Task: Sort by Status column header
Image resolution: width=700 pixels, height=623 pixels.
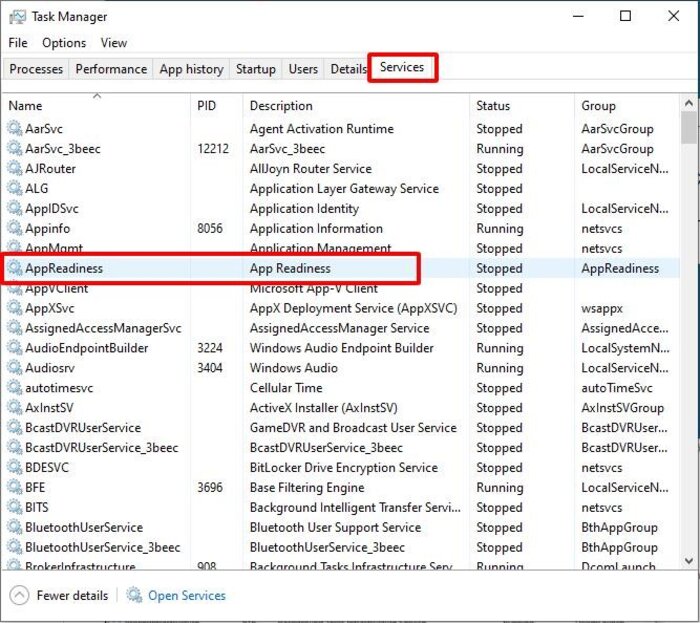Action: pos(522,105)
